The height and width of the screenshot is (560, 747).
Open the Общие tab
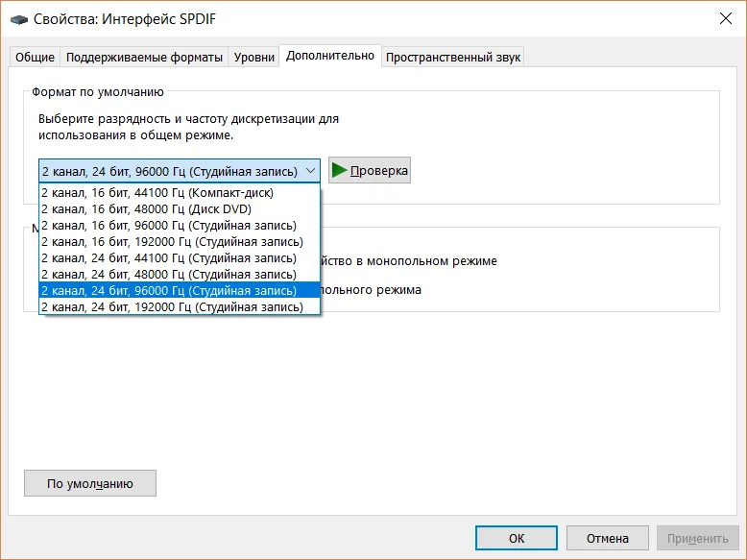click(35, 58)
